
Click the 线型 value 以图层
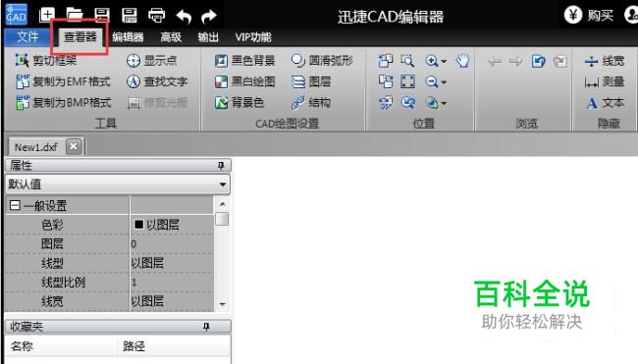click(x=172, y=263)
